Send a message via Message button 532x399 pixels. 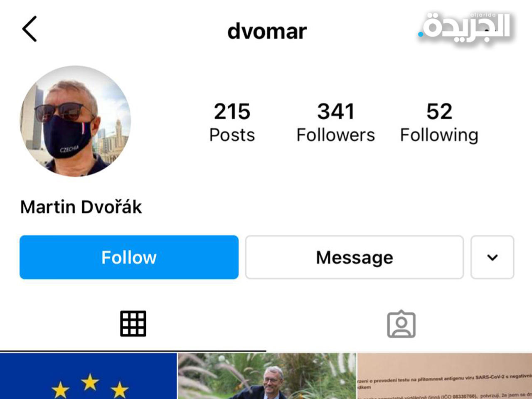point(355,257)
